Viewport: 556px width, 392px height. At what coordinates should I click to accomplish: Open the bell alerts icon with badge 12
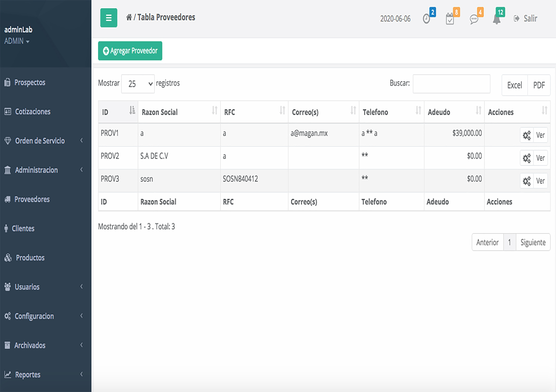tap(496, 19)
